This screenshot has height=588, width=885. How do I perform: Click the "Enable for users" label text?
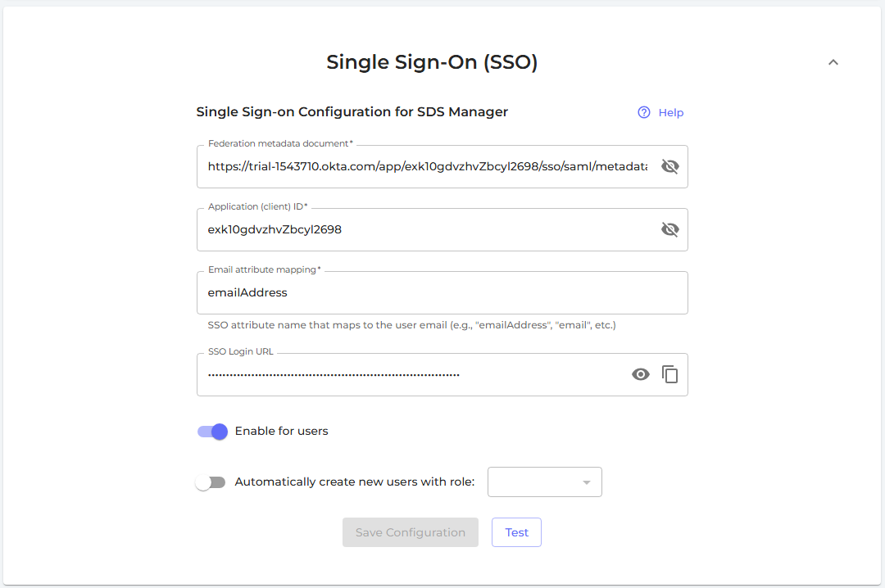click(281, 432)
